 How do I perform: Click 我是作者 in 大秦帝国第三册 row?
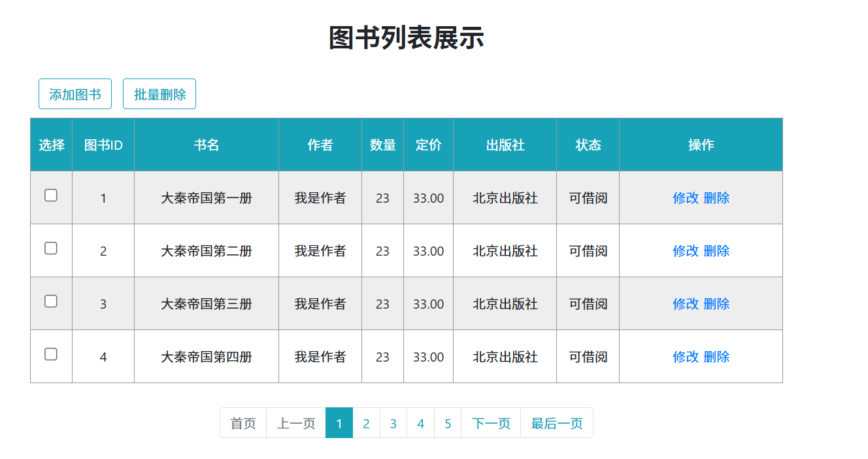[320, 304]
